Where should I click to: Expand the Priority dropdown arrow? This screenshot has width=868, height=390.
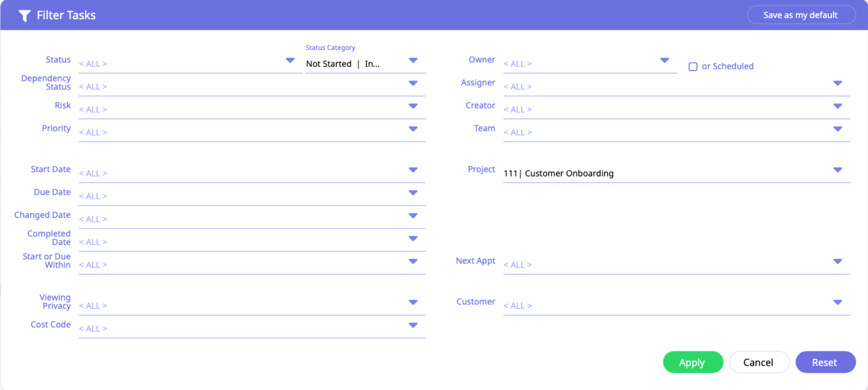413,129
